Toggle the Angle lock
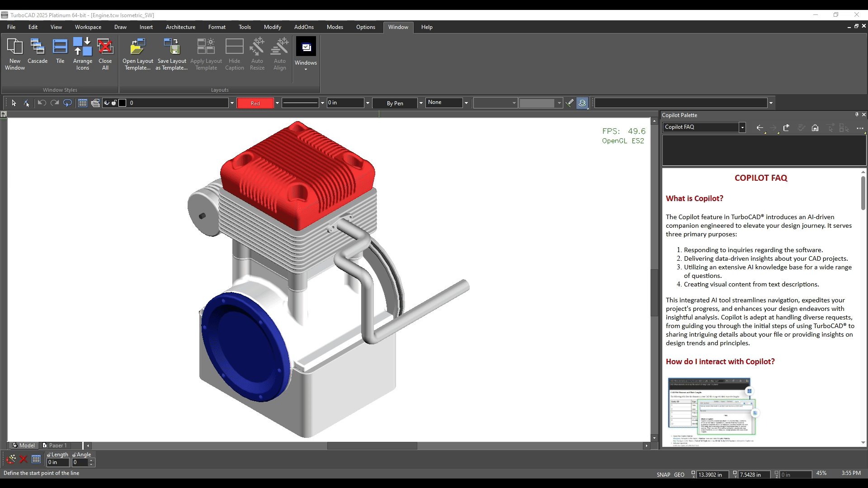 click(74, 455)
